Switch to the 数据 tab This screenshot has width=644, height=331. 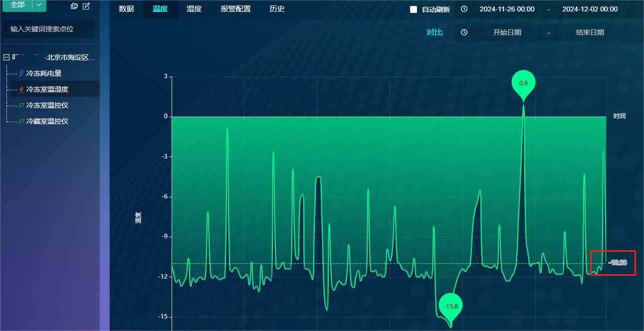(x=126, y=9)
